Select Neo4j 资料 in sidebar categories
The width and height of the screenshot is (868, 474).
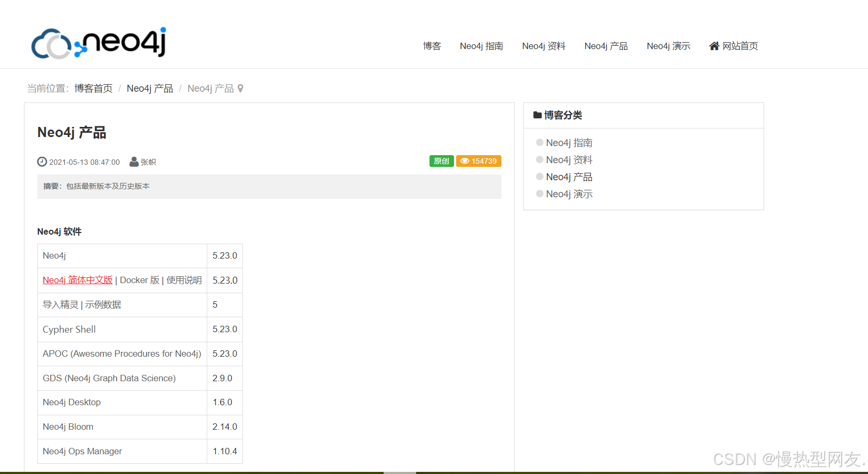click(569, 160)
